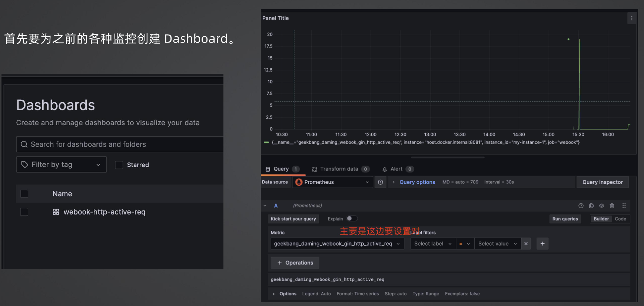Click the Exemplars: false option text

coord(462,294)
